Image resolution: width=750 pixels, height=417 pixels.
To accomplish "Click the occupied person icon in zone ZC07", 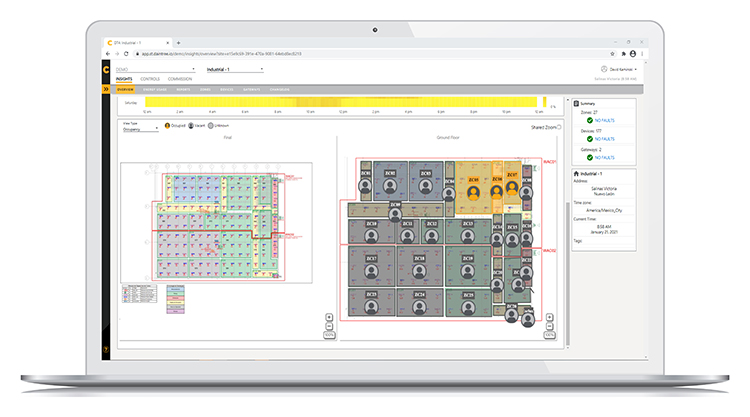I will [x=512, y=187].
